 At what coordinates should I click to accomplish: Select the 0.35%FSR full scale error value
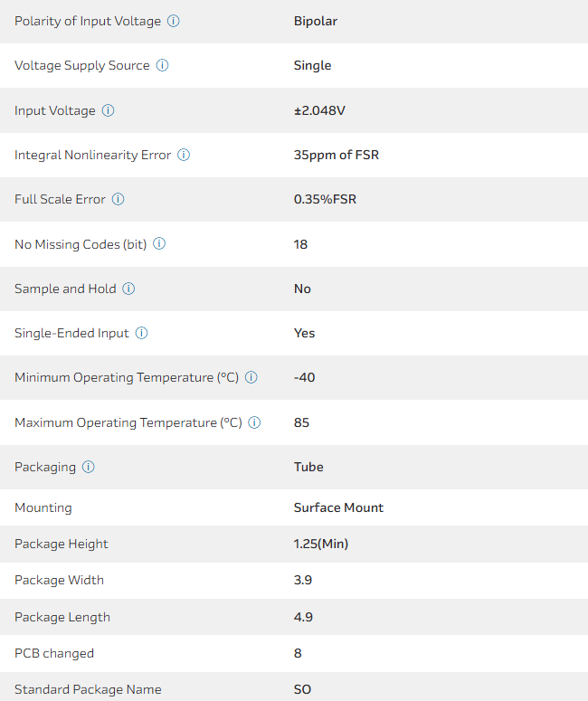[x=325, y=199]
